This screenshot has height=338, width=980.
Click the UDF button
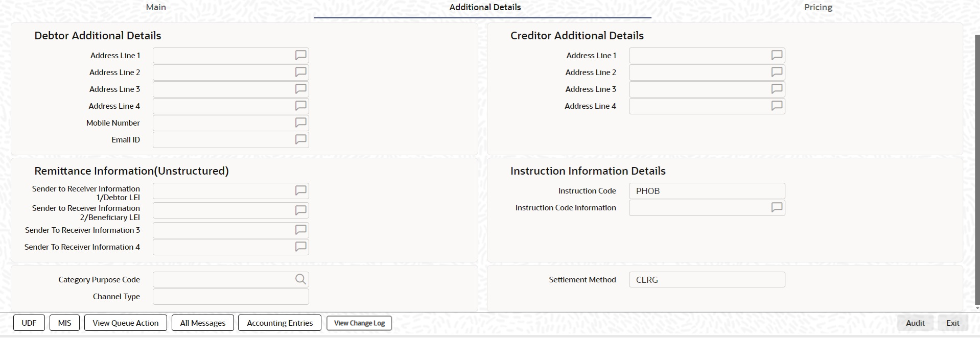tap(29, 323)
